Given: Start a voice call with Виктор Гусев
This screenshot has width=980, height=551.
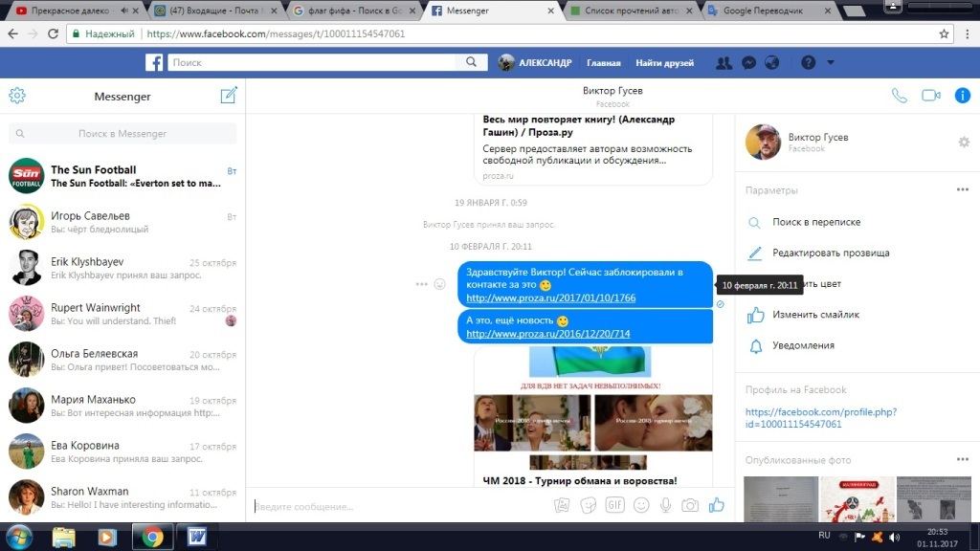Looking at the screenshot, I should [x=900, y=96].
